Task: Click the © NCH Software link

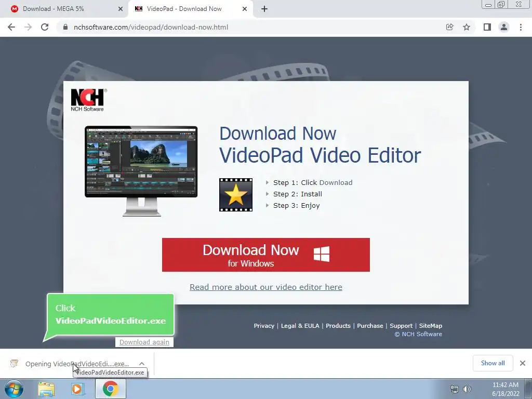Action: click(x=418, y=334)
